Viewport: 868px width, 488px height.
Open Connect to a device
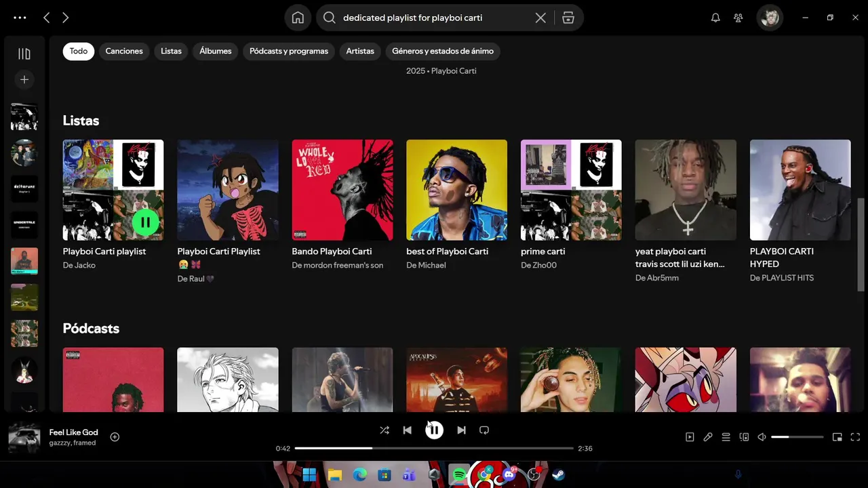tap(744, 437)
